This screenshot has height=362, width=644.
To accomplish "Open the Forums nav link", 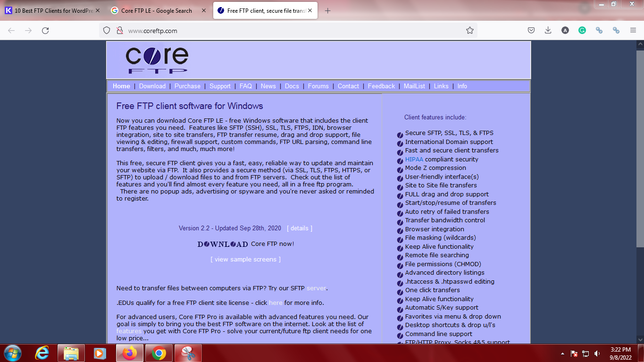I will click(x=318, y=86).
